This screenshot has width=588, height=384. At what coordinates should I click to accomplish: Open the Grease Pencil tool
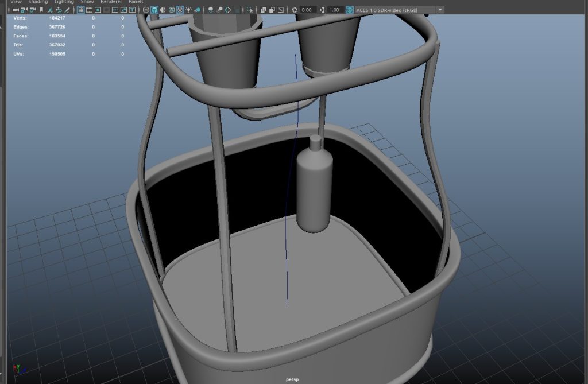click(67, 10)
